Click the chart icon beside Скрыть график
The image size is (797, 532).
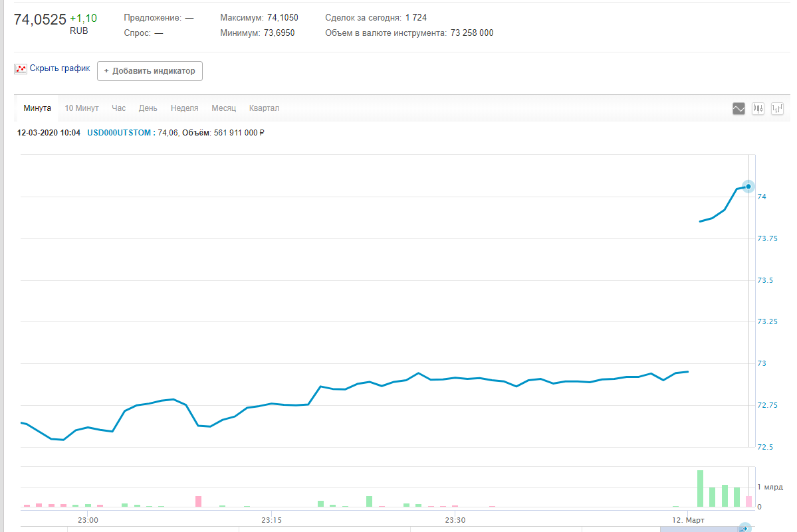tap(21, 68)
